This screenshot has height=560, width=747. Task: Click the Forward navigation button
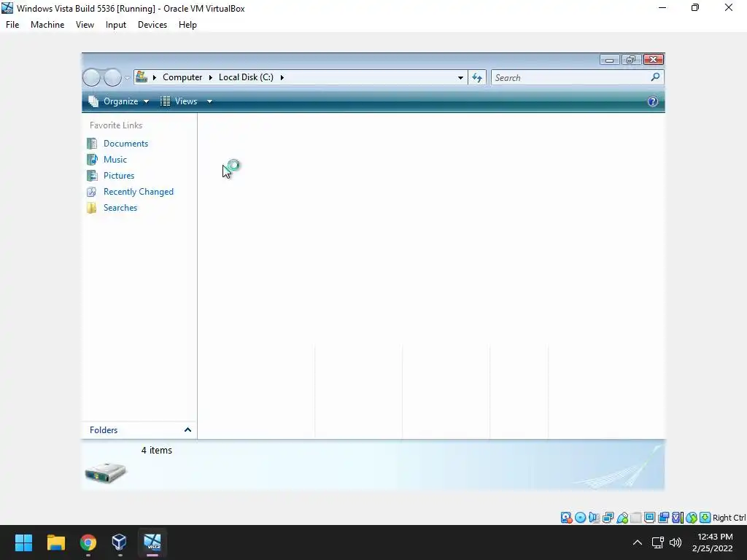pyautogui.click(x=112, y=77)
